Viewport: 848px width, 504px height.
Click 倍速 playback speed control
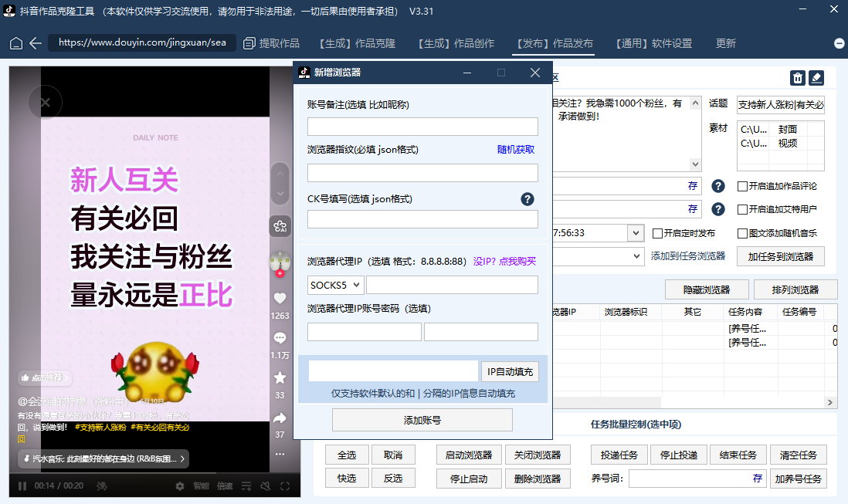coord(225,486)
